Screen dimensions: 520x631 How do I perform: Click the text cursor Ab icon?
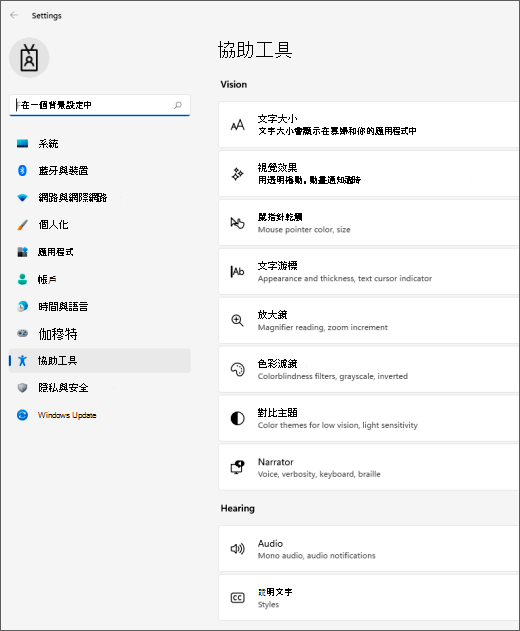click(237, 272)
